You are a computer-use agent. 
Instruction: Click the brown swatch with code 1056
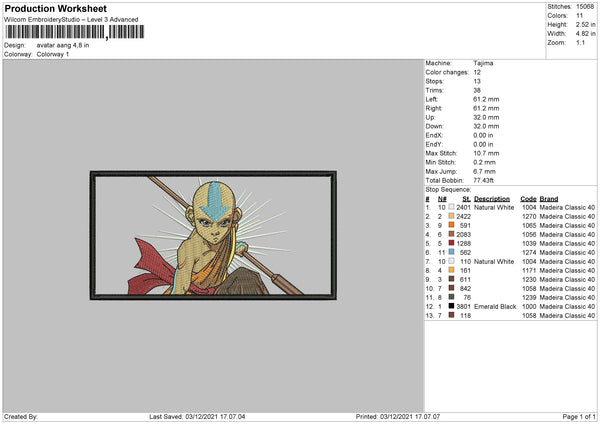[451, 234]
